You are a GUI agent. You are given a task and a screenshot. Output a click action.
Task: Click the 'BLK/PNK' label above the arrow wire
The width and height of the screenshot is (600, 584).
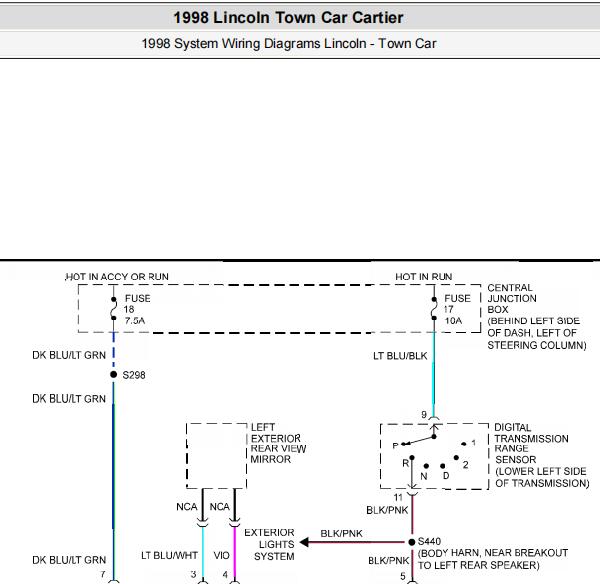(x=341, y=533)
